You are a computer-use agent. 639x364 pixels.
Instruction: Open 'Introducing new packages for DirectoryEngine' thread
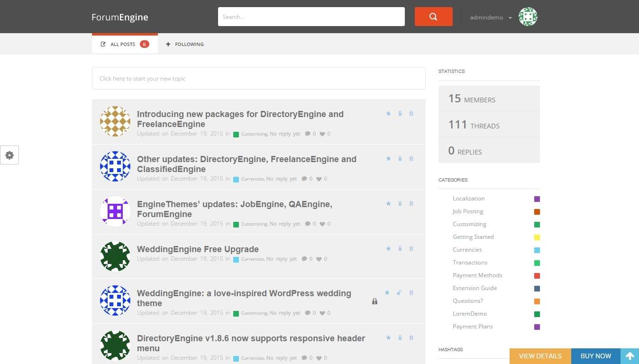240,119
